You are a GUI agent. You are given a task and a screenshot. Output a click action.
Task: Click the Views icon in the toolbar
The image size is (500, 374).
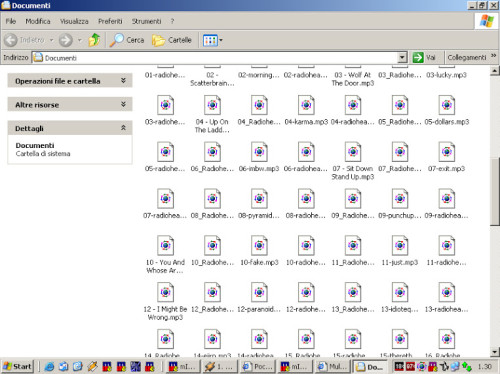click(210, 40)
